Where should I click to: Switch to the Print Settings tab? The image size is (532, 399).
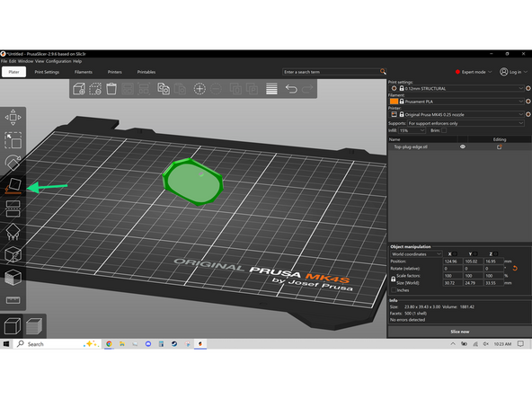(47, 72)
